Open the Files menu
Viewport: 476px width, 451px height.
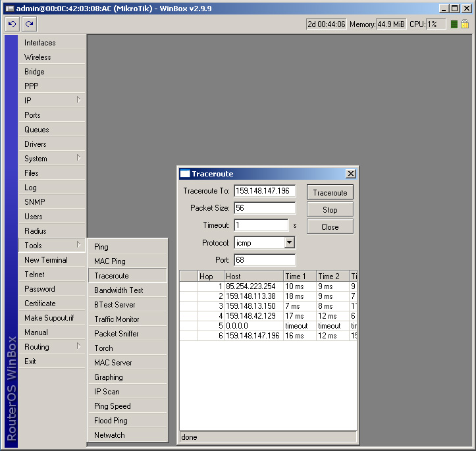tap(52, 173)
